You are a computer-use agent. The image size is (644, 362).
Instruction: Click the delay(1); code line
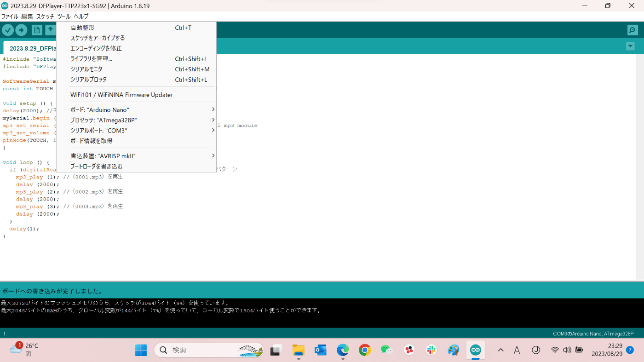(x=24, y=229)
